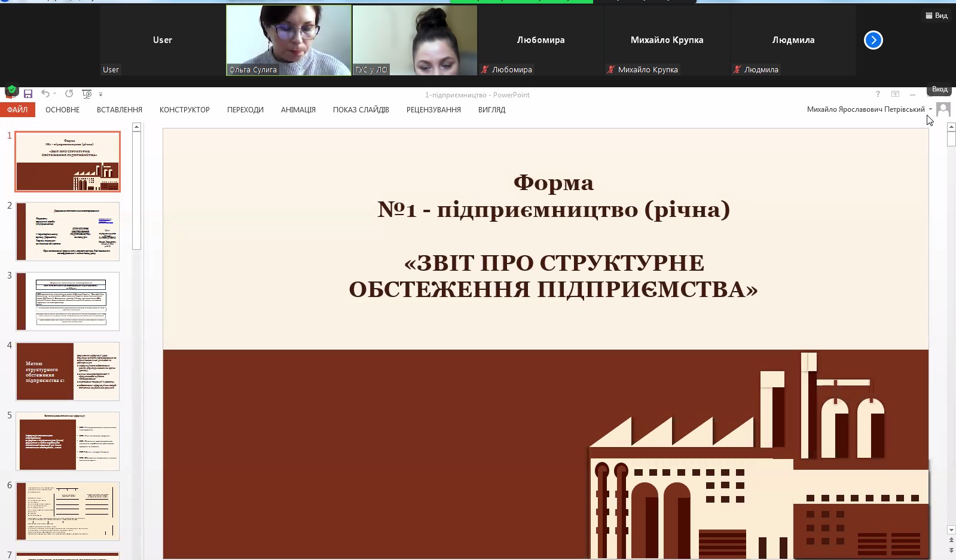Select slide 2 thumbnail
The width and height of the screenshot is (956, 560).
[68, 231]
